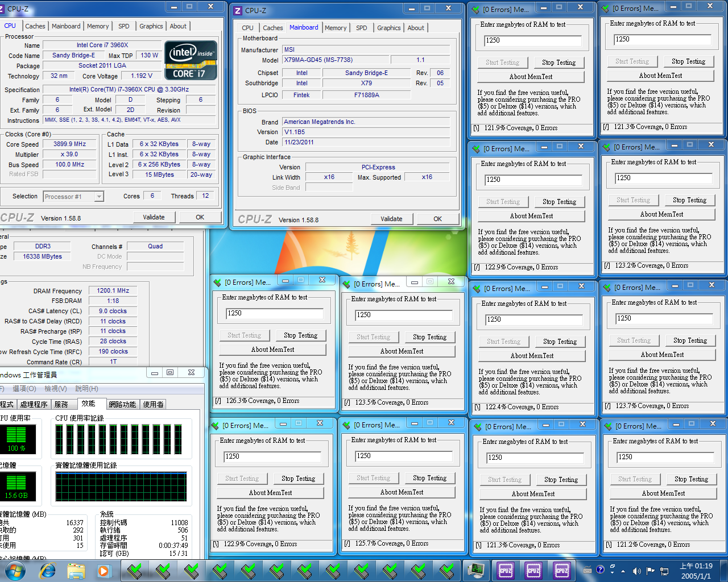
Task: Select the Task Manager icon in taskbar
Action: pyautogui.click(x=475, y=570)
